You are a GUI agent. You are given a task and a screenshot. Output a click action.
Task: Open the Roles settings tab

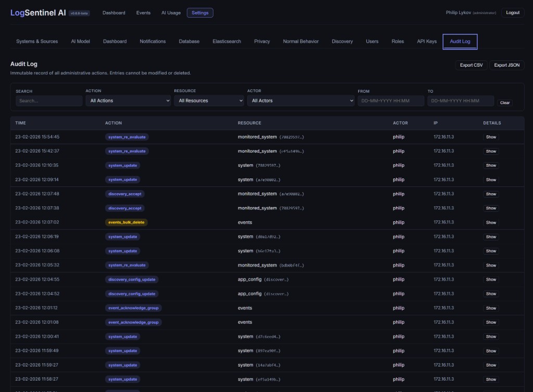click(x=398, y=41)
